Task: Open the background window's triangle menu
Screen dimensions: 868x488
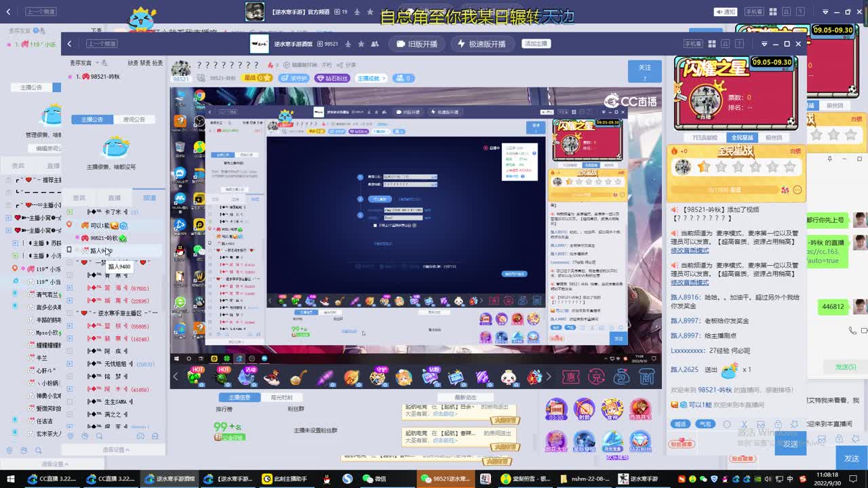Action: 825,12
